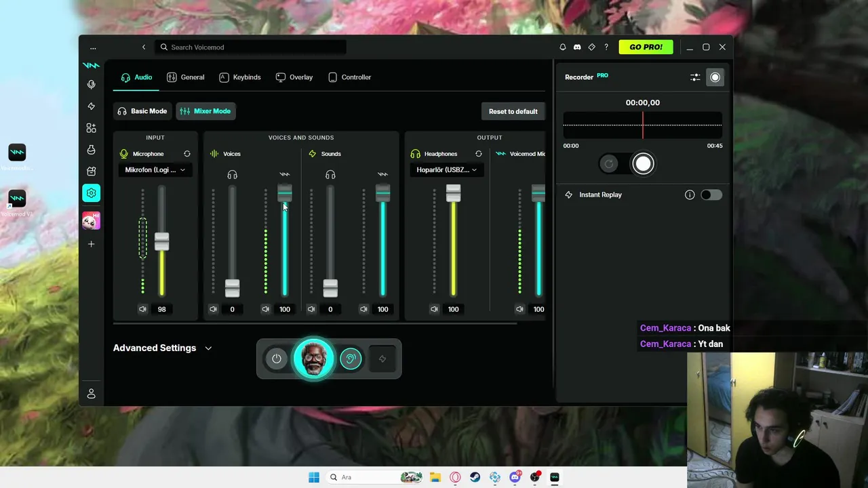
Task: Refresh the Headphones output device
Action: tap(479, 154)
